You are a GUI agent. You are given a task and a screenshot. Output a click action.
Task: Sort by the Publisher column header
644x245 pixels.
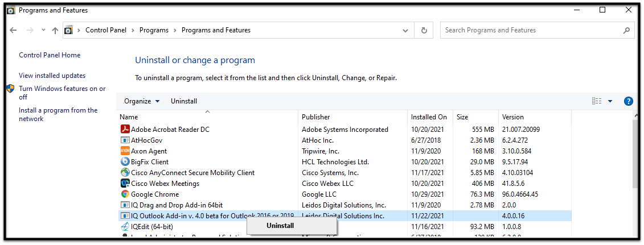[353, 117]
